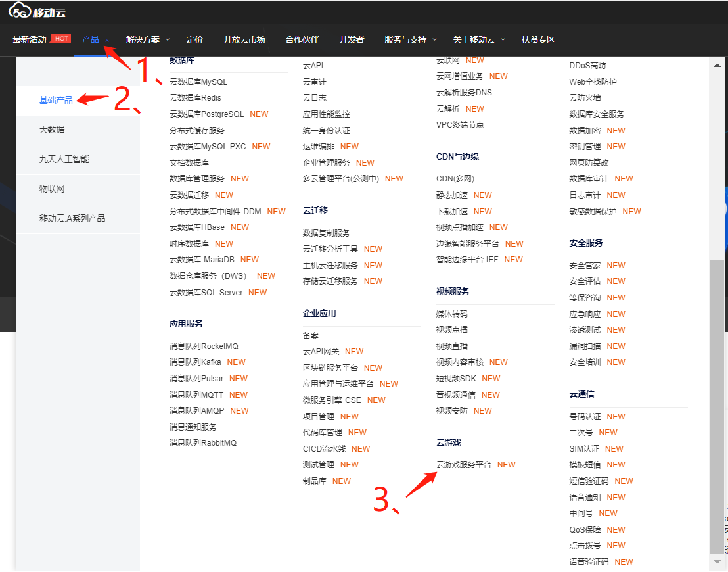Open 消息队列Kafka link
The width and height of the screenshot is (728, 572).
click(x=195, y=362)
